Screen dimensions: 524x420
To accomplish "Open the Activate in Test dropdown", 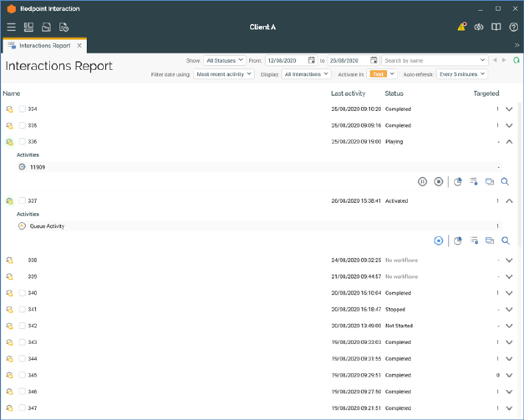I will point(382,74).
